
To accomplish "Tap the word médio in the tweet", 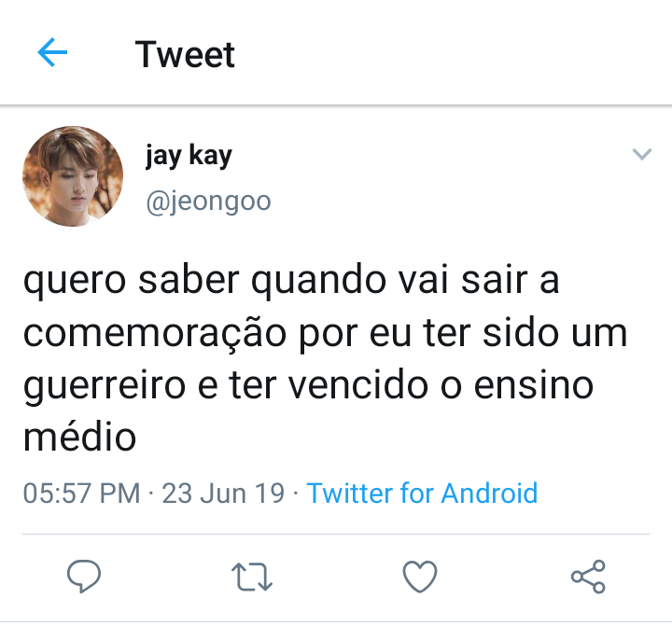I will (x=79, y=437).
